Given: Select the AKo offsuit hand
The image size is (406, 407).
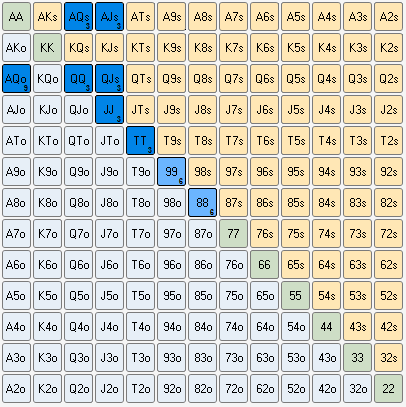Looking at the screenshot, I should pyautogui.click(x=16, y=48).
